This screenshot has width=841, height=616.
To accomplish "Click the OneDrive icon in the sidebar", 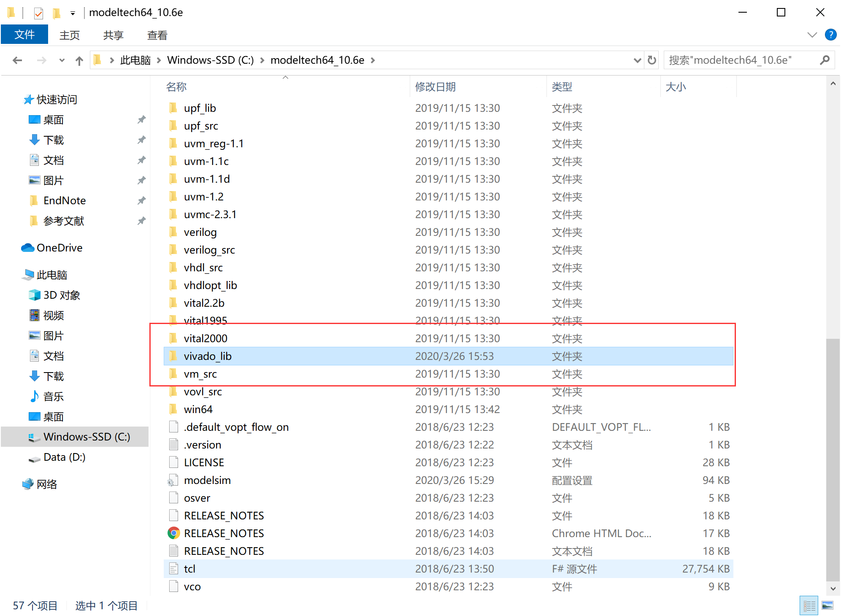I will [x=27, y=248].
